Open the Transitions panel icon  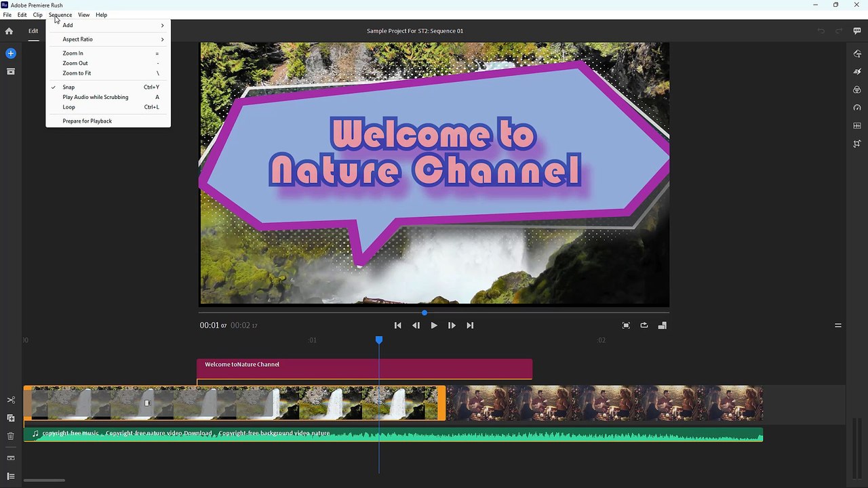pyautogui.click(x=857, y=71)
